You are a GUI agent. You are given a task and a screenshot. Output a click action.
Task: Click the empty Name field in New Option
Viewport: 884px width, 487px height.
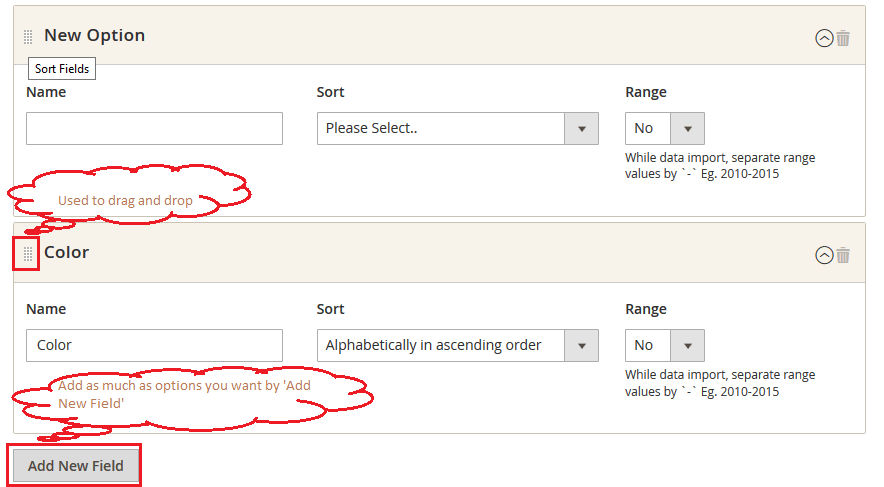(154, 128)
